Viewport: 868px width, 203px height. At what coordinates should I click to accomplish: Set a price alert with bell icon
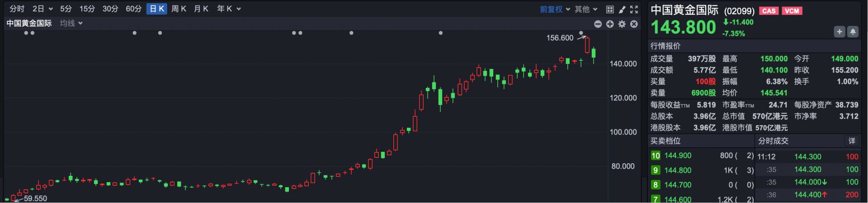point(853,32)
